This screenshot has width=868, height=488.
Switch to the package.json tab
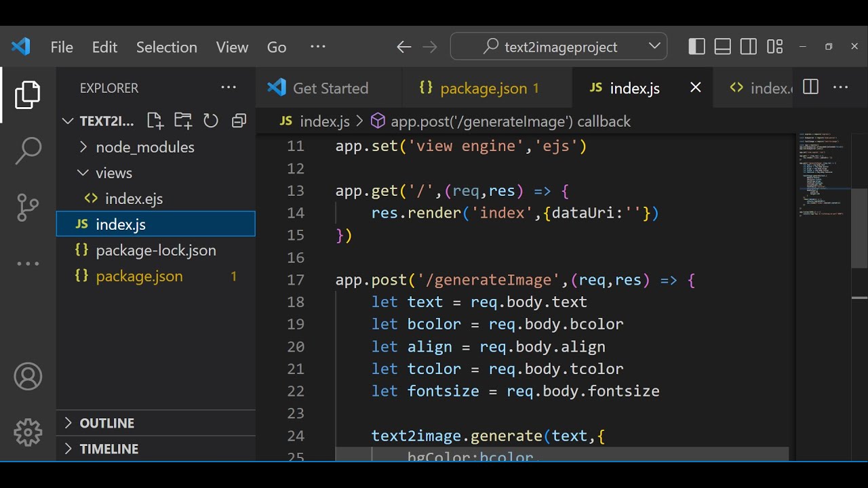click(483, 88)
